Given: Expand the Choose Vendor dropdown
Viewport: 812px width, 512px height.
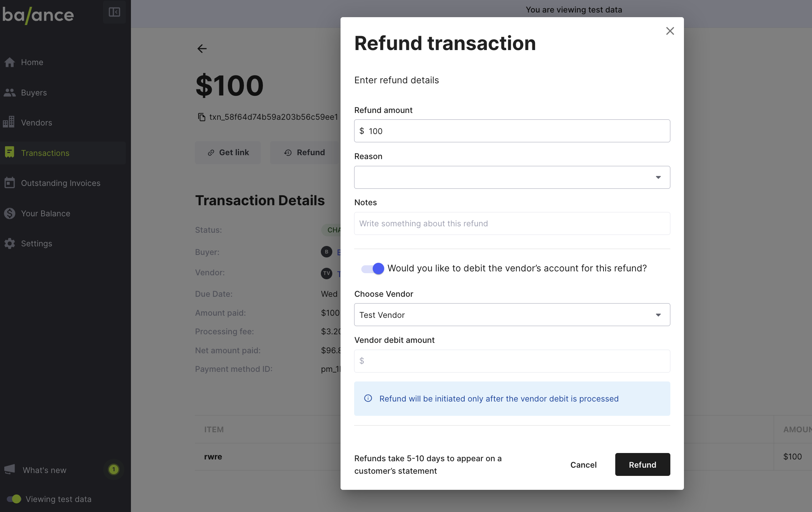Looking at the screenshot, I should click(x=512, y=315).
